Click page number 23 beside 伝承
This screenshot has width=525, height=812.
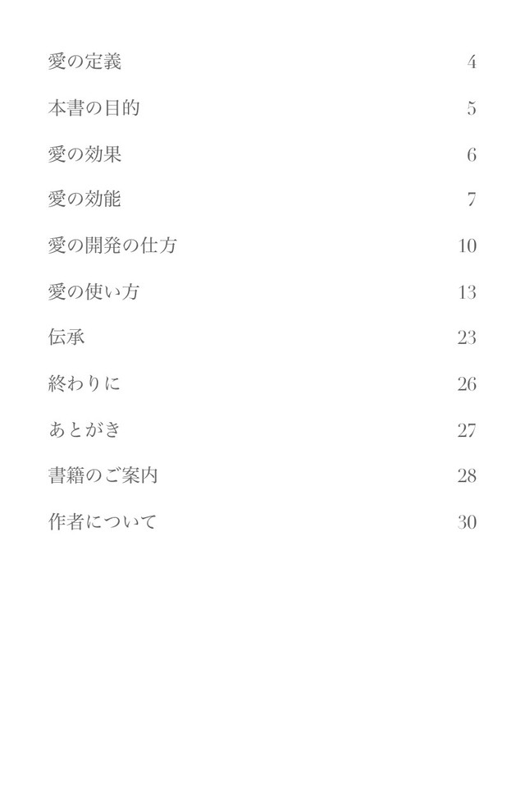coord(467,337)
